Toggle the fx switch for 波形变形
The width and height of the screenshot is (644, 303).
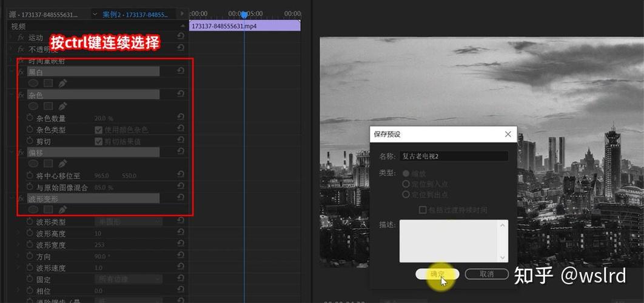(21, 198)
